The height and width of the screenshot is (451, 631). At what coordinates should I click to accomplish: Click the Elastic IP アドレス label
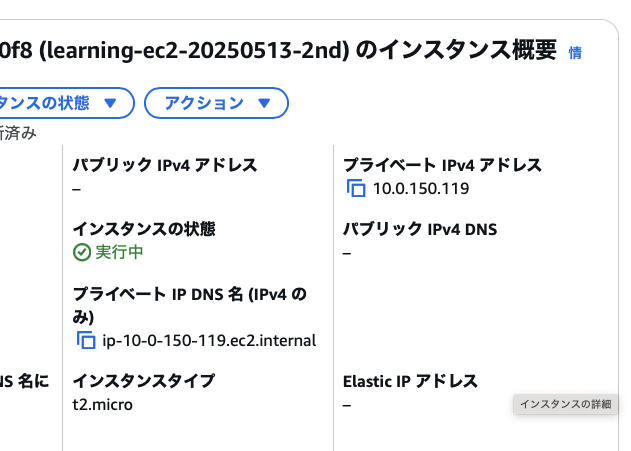[410, 381]
